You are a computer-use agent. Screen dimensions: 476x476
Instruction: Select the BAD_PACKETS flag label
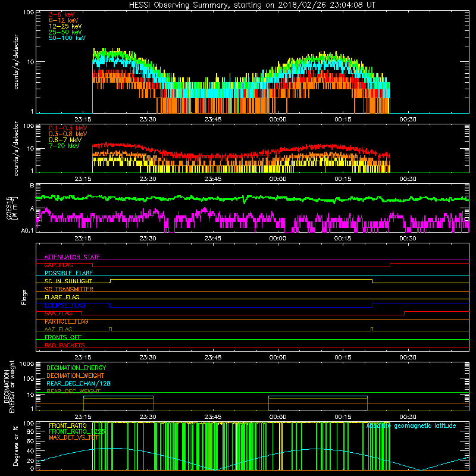pos(65,345)
